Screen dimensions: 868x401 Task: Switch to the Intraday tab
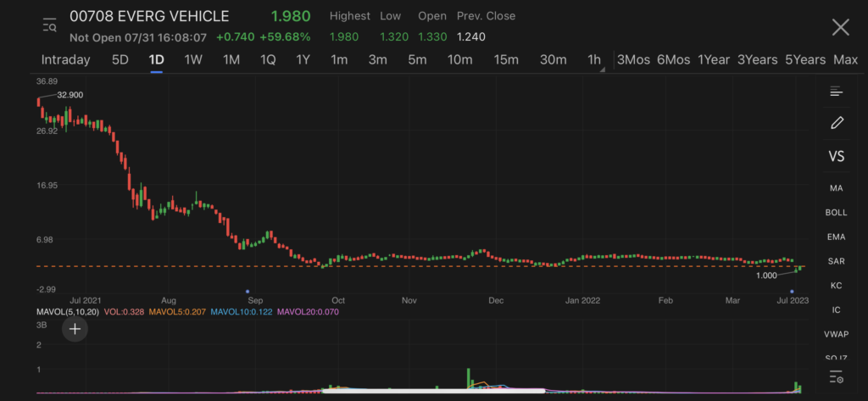pos(65,60)
